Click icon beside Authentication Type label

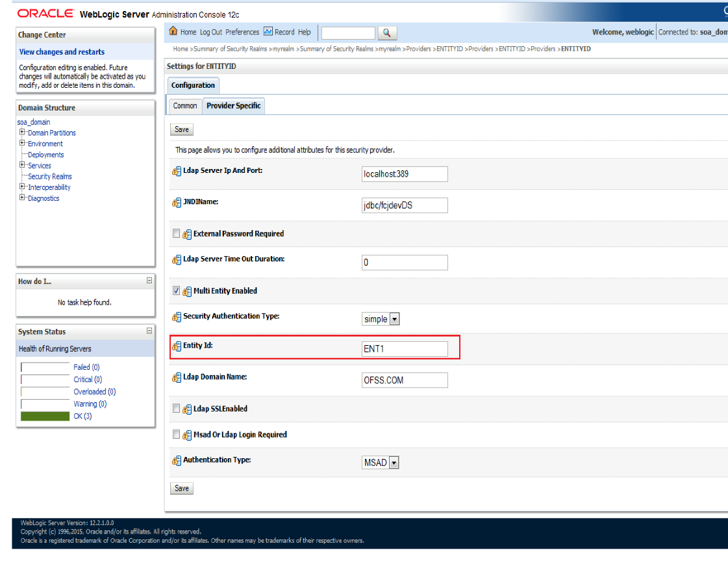pos(177,461)
